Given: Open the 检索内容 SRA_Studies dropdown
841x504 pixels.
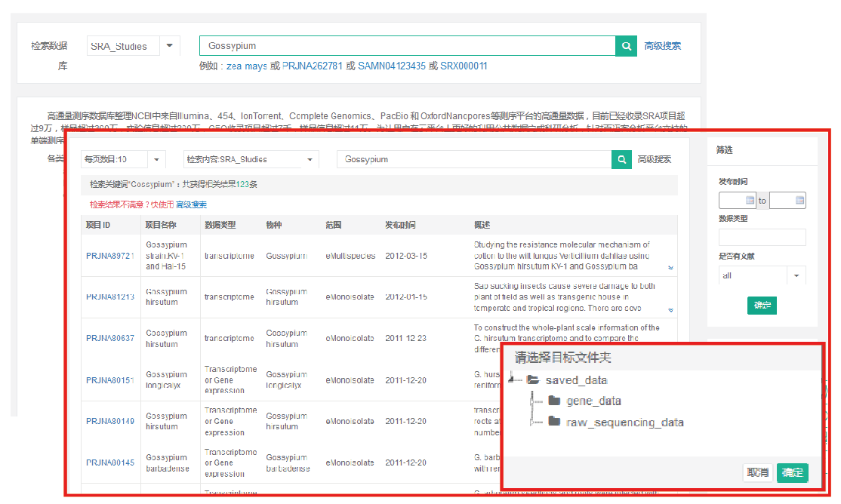Looking at the screenshot, I should [x=310, y=160].
